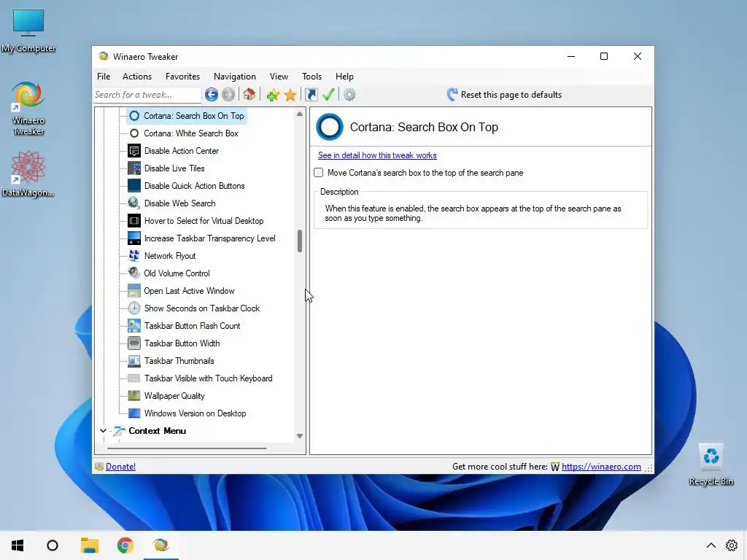Viewport: 747px width, 560px height.
Task: Click the tree vertical scrollbar thumb
Action: [x=300, y=241]
